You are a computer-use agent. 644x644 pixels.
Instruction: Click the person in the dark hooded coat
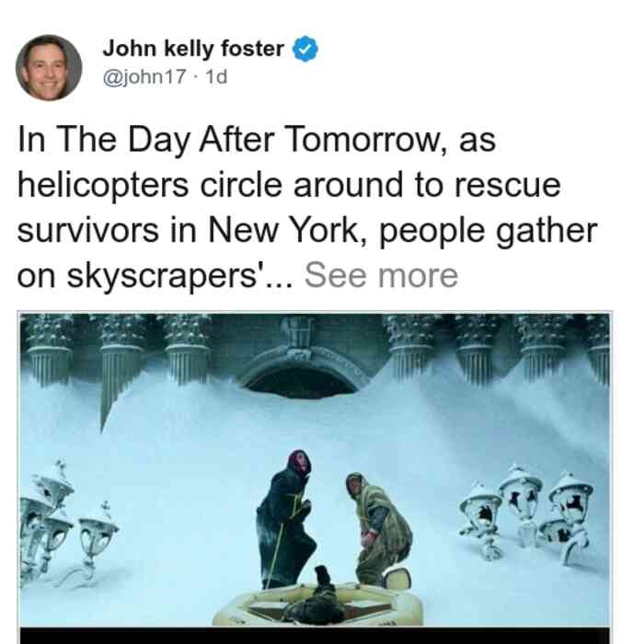pos(285,520)
